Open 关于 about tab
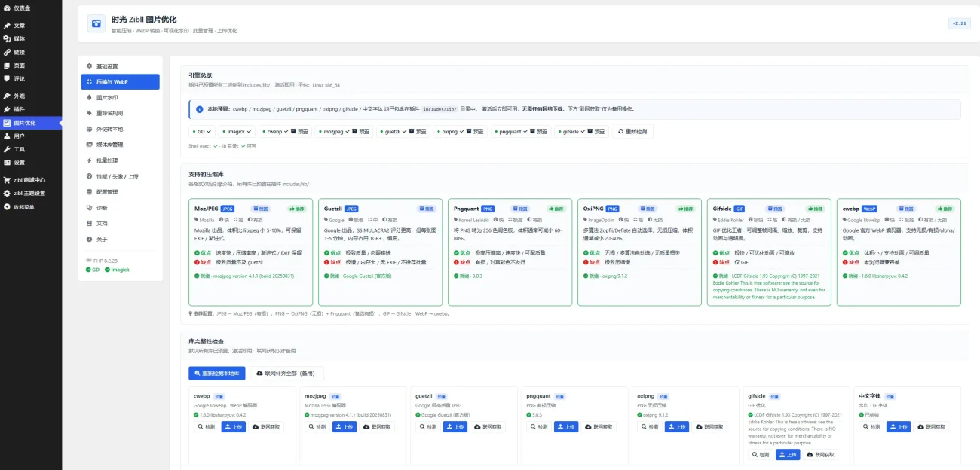Viewport: 980px width, 470px height. tap(121, 239)
